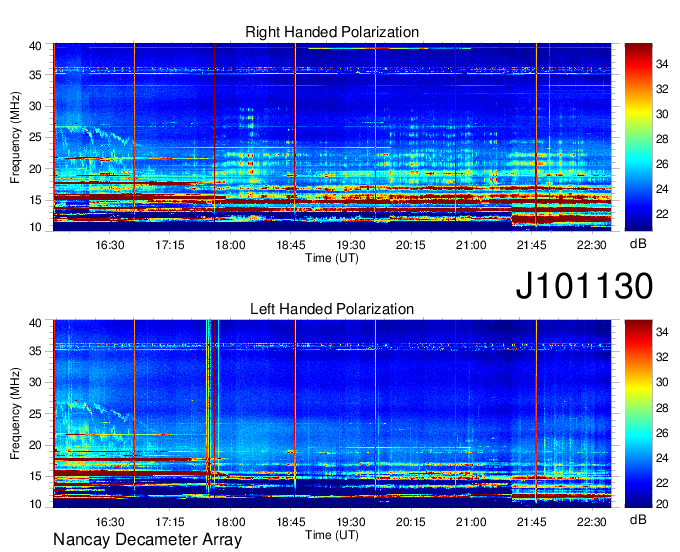Viewport: 680px width, 552px height.
Task: Click the 16:30 time tick under Left Handed plot
Action: click(110, 522)
